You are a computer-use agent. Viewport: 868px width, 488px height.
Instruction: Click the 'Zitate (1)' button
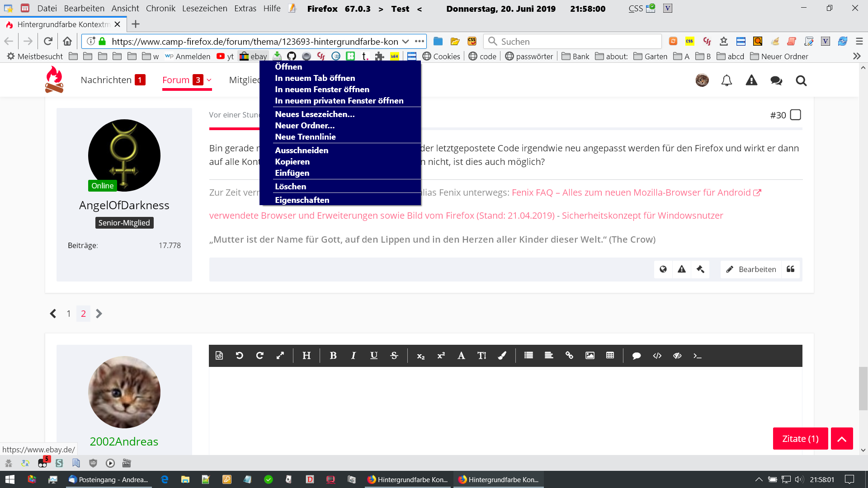800,438
